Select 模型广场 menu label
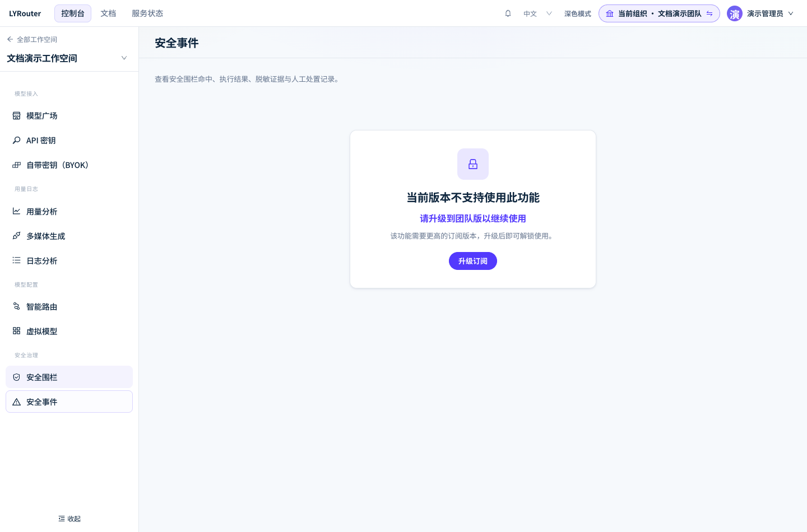807x532 pixels. coord(42,116)
